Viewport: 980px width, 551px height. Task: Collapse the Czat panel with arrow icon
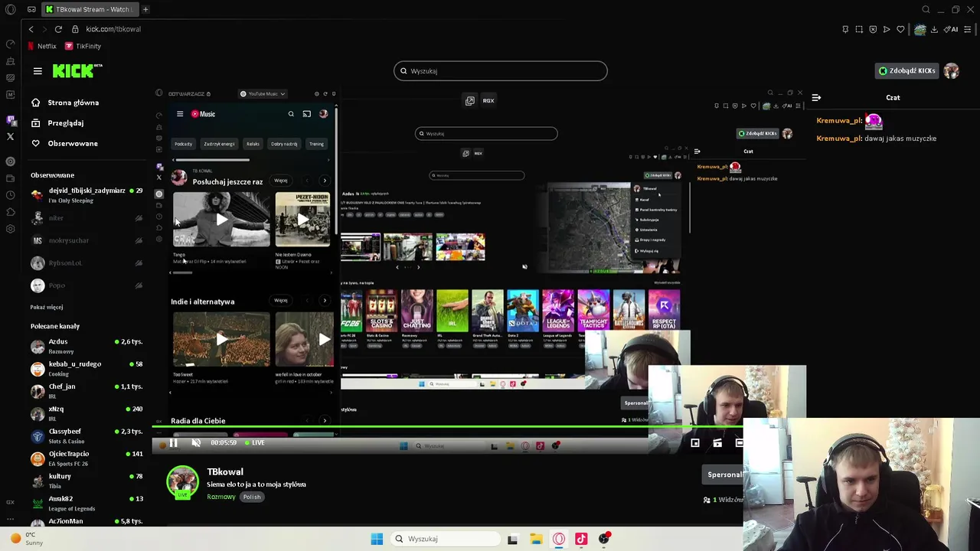pyautogui.click(x=816, y=97)
